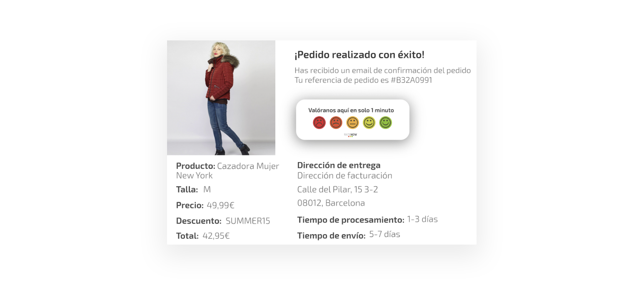Click the processing time '1-3 días'
Image resolution: width=644 pixels, height=285 pixels.
click(x=422, y=219)
